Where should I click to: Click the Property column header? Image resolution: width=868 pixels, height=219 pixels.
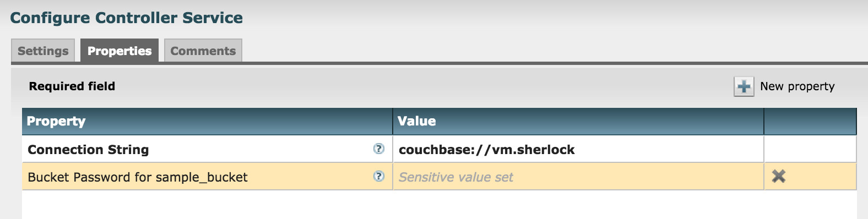[207, 121]
